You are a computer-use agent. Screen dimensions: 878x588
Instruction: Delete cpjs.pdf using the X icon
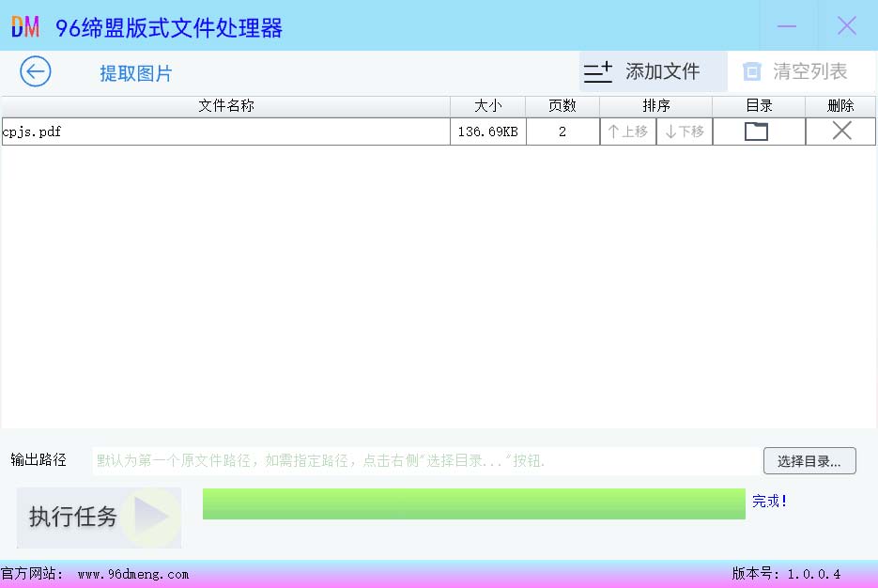(841, 132)
